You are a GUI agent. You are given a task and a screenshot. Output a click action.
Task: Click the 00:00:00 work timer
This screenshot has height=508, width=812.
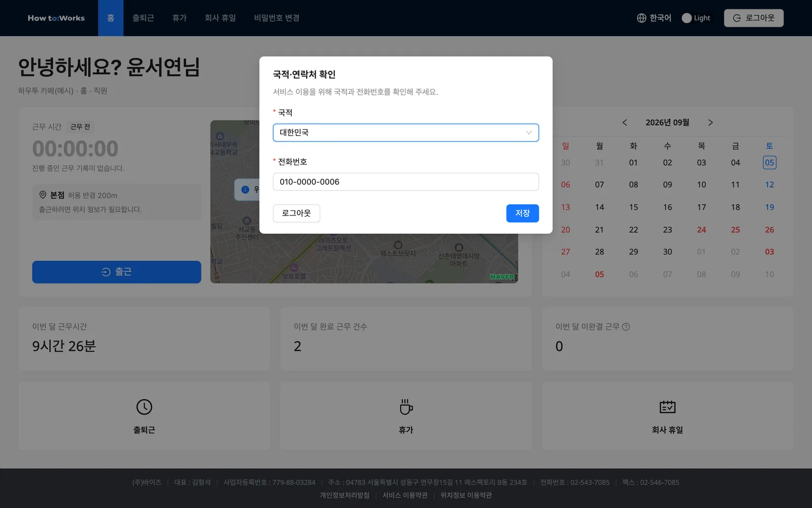(x=75, y=149)
